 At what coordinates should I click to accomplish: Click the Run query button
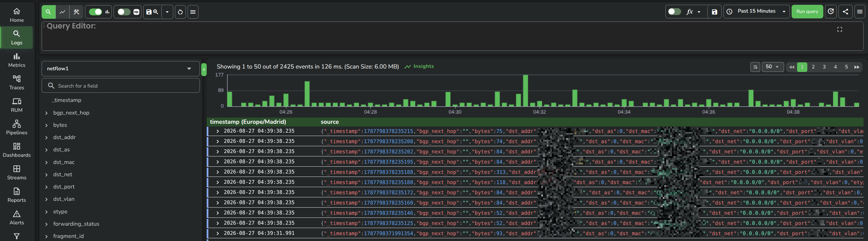807,12
